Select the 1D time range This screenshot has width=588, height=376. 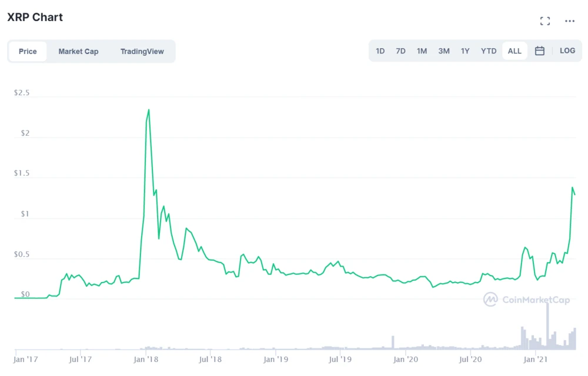click(380, 51)
